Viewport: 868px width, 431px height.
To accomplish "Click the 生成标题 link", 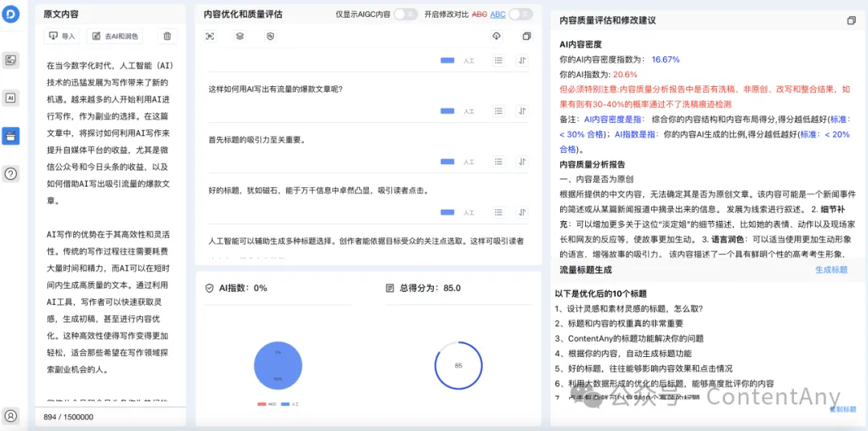I will (831, 270).
